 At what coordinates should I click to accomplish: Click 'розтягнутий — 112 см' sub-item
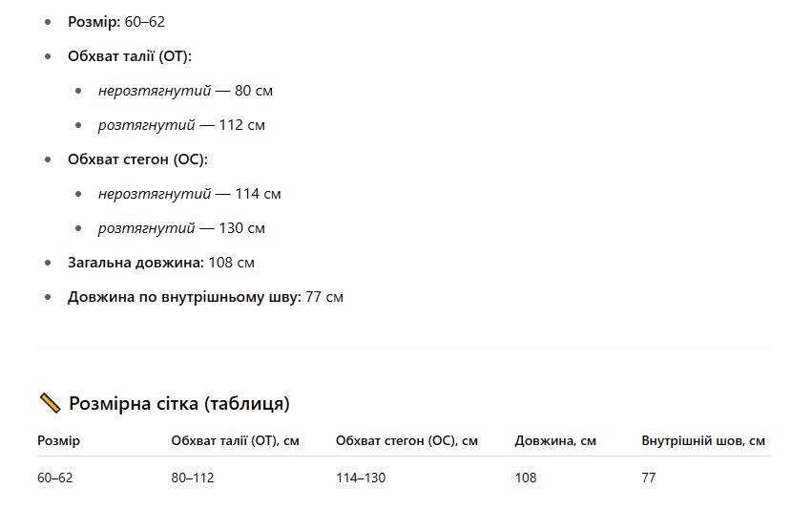181,125
